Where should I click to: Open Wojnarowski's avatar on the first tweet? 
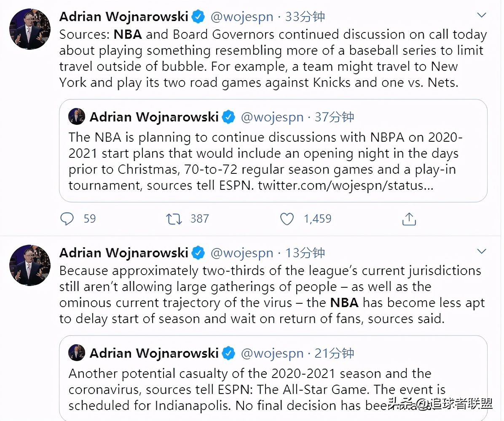pos(30,29)
